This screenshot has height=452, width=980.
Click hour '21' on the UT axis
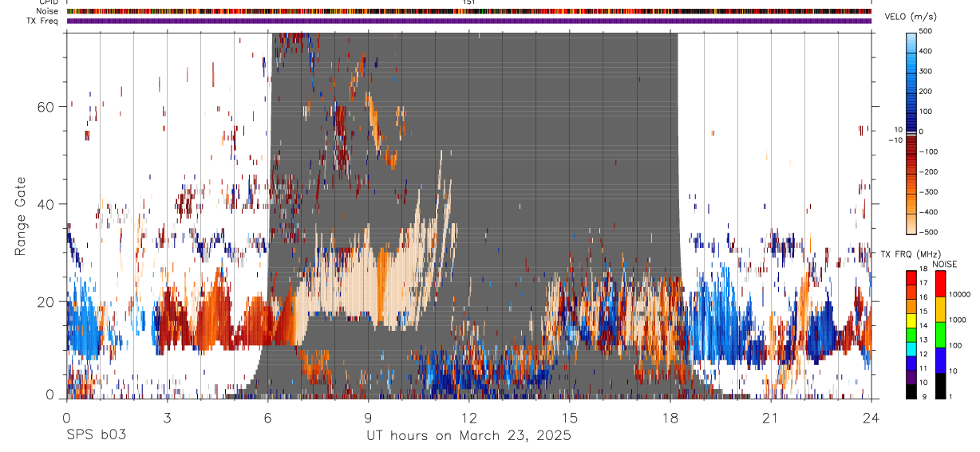(770, 417)
